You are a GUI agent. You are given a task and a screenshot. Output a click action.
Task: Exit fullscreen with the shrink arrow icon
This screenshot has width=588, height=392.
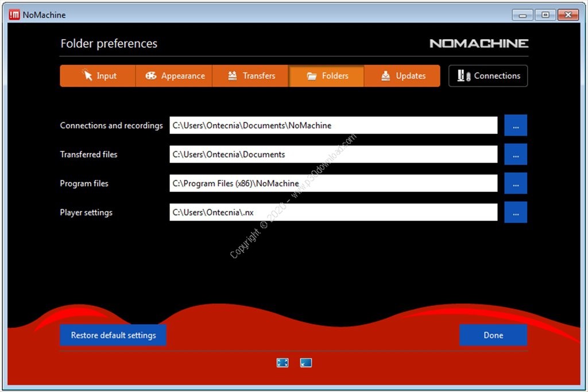[305, 362]
